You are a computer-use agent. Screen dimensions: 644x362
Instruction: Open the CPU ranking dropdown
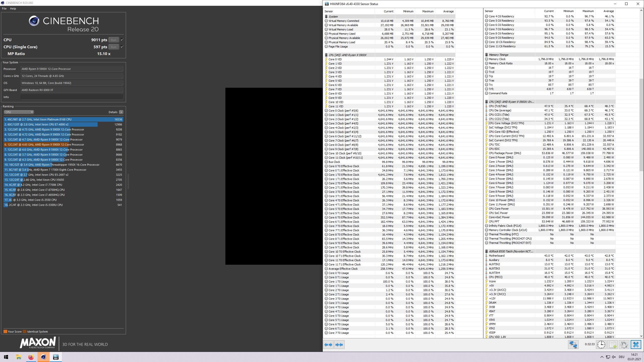click(19, 112)
